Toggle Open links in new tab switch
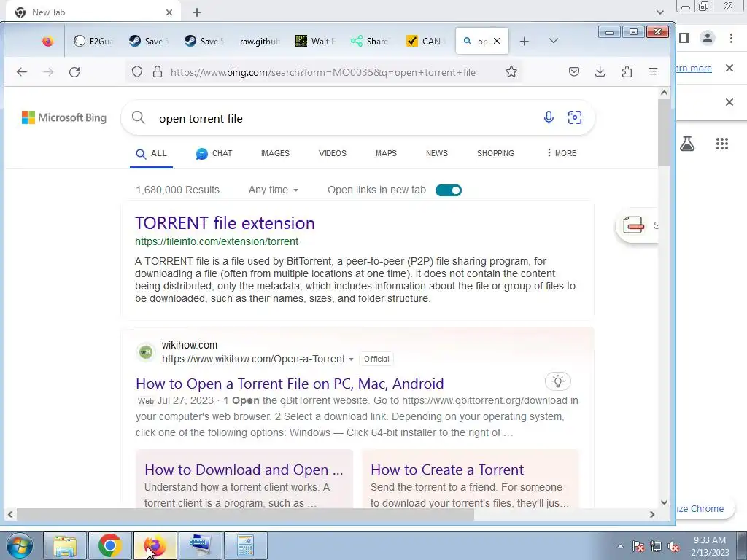Viewport: 747px width, 560px height. pos(449,190)
